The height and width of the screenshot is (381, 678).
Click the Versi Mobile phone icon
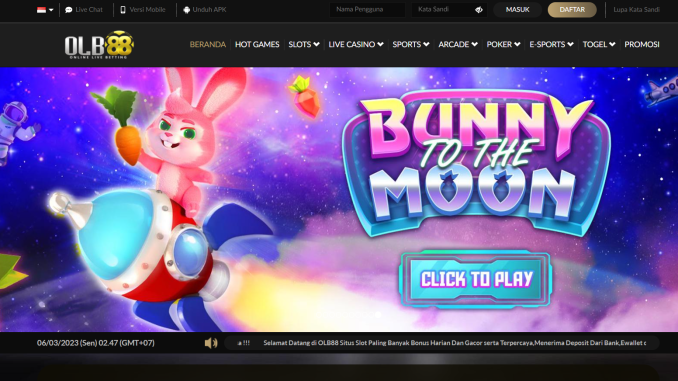(x=123, y=10)
